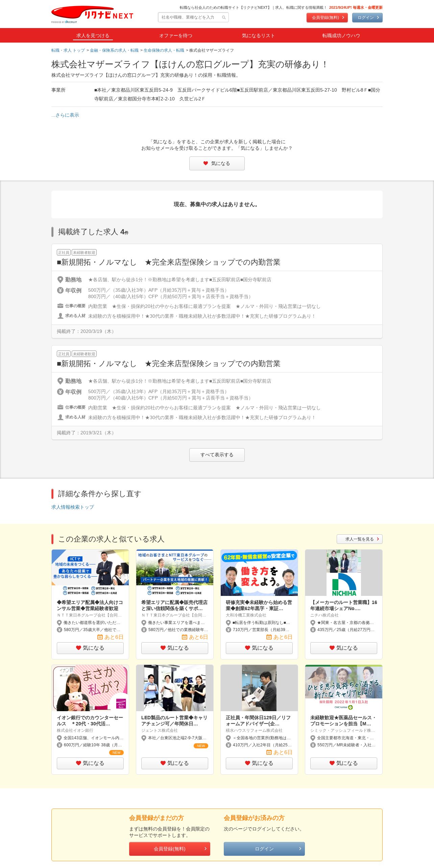Click the 掲載終了した求人 4件 heading
The width and height of the screenshot is (434, 868).
(93, 232)
